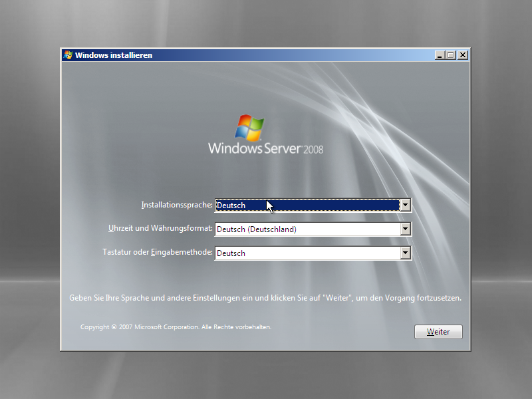
Task: Click the Microsoft copyright notice text
Action: point(176,327)
